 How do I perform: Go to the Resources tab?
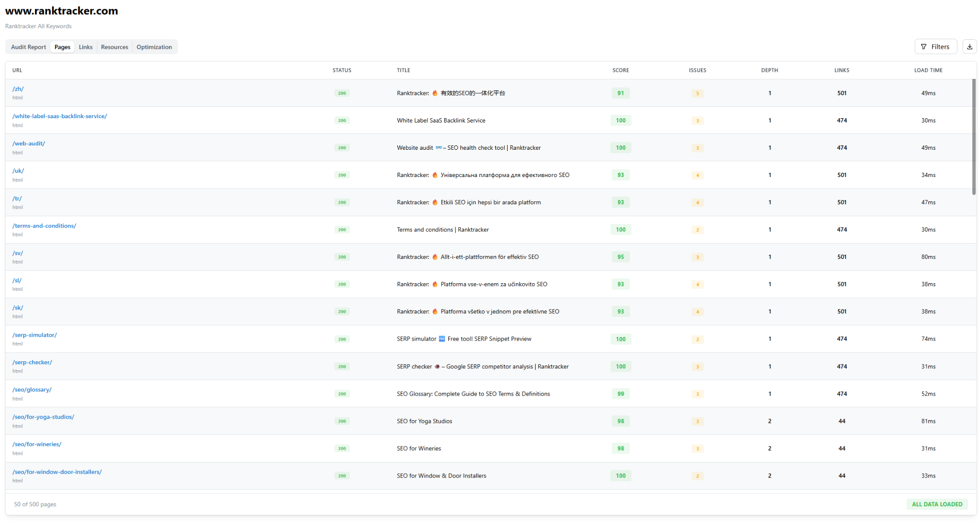click(x=114, y=47)
